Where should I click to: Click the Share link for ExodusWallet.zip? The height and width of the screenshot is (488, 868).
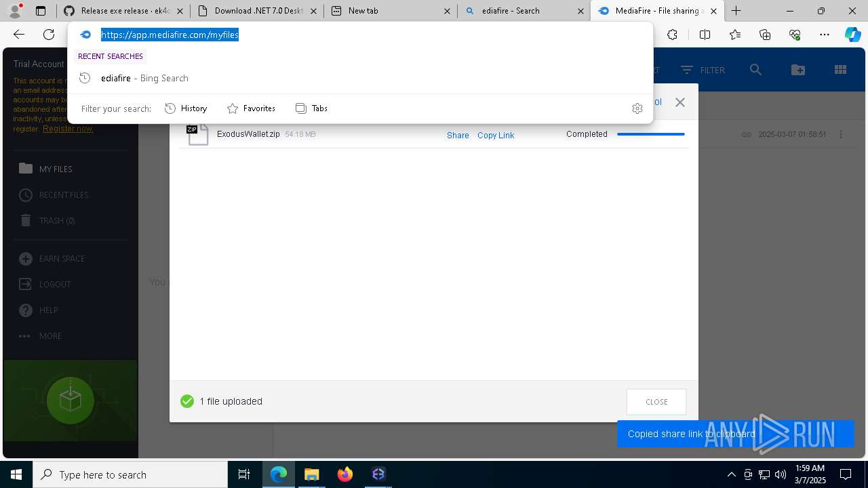(x=458, y=136)
